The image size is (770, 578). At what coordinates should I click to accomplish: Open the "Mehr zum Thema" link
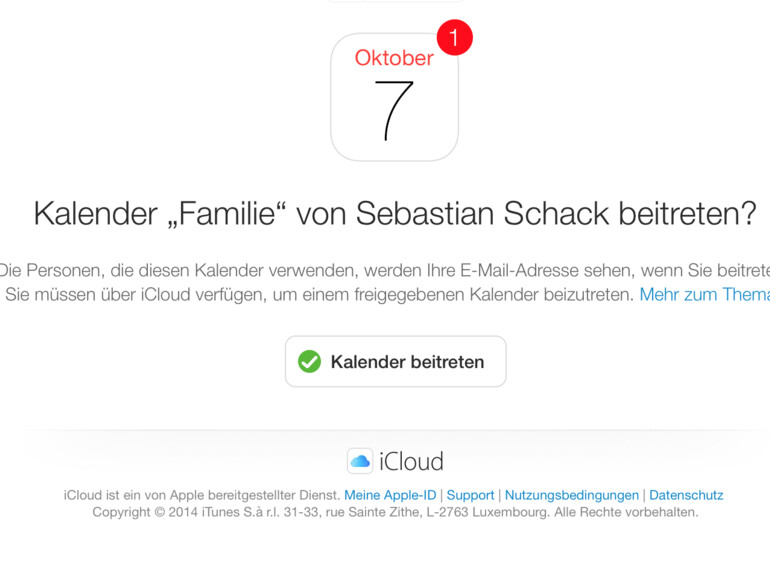(704, 295)
